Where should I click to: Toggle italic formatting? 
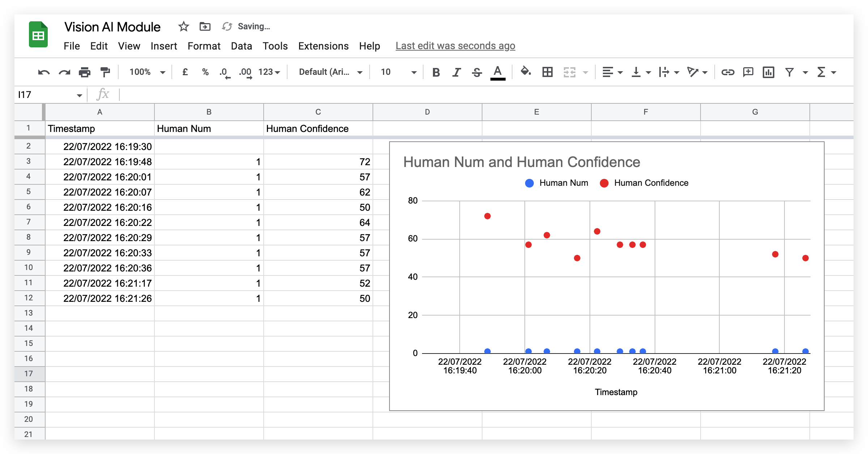pos(457,73)
